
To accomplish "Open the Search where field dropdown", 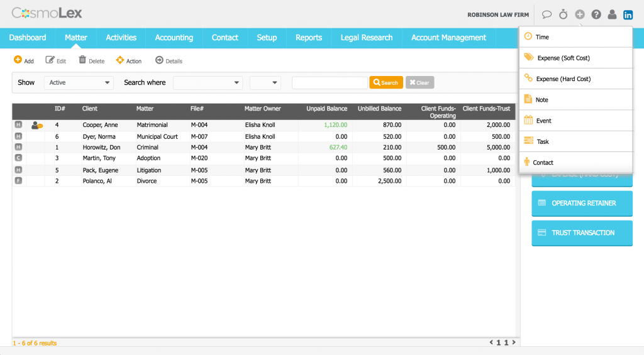I will click(x=208, y=82).
